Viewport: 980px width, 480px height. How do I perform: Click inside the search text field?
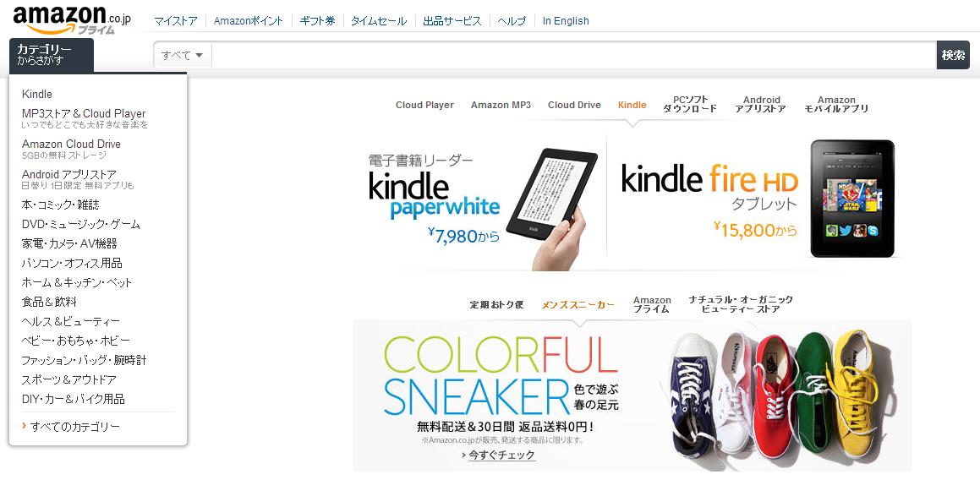click(574, 55)
